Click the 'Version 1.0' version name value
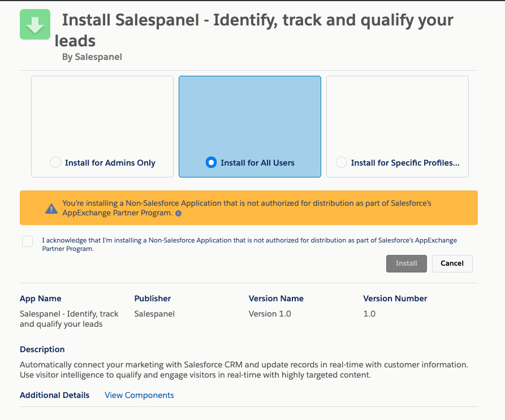Image resolution: width=505 pixels, height=420 pixels. (x=270, y=314)
